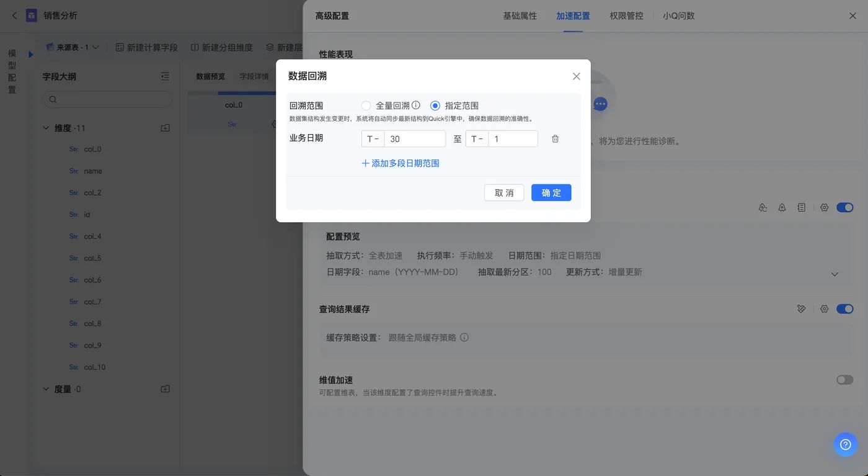Click the clear cache broom icon
The image size is (868, 476).
click(x=802, y=308)
